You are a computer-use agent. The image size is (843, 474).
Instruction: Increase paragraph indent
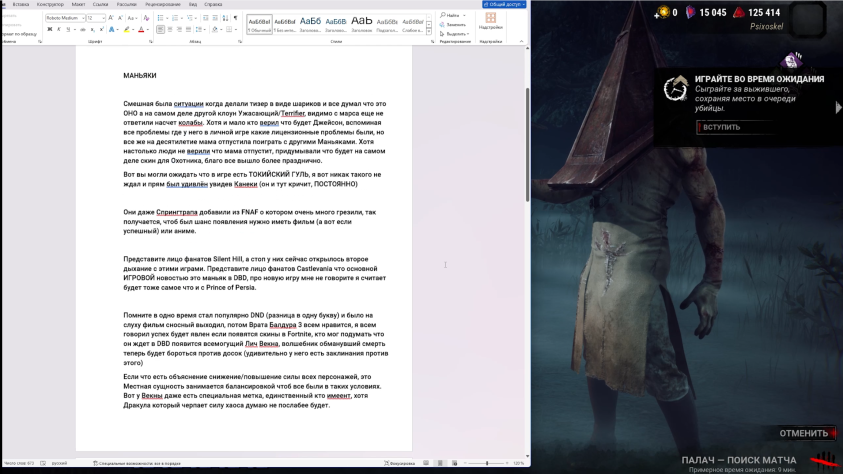[x=215, y=18]
